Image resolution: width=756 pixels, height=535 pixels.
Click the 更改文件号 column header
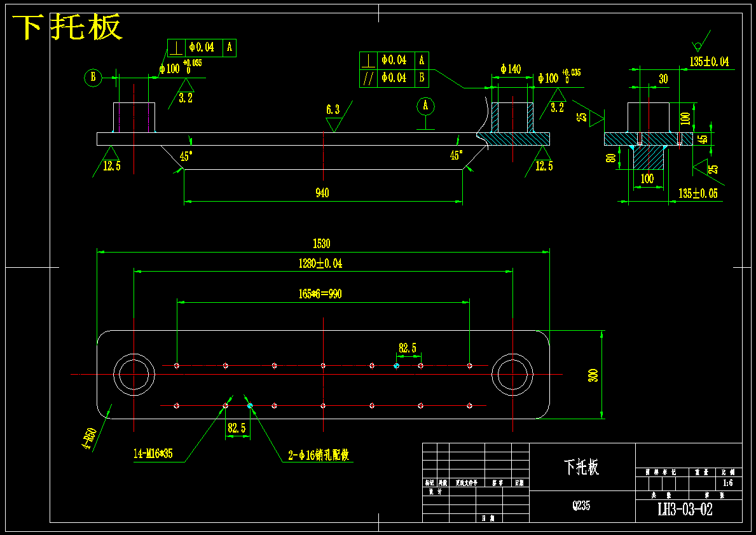click(467, 483)
